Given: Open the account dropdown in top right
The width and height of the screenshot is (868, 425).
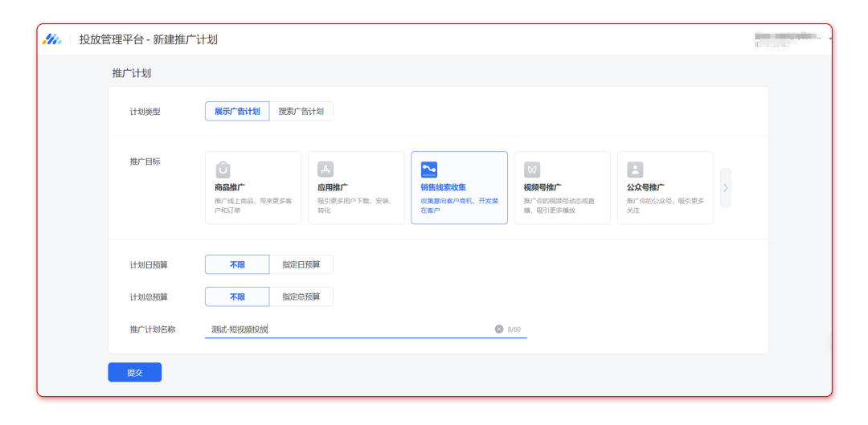Looking at the screenshot, I should click(x=830, y=39).
